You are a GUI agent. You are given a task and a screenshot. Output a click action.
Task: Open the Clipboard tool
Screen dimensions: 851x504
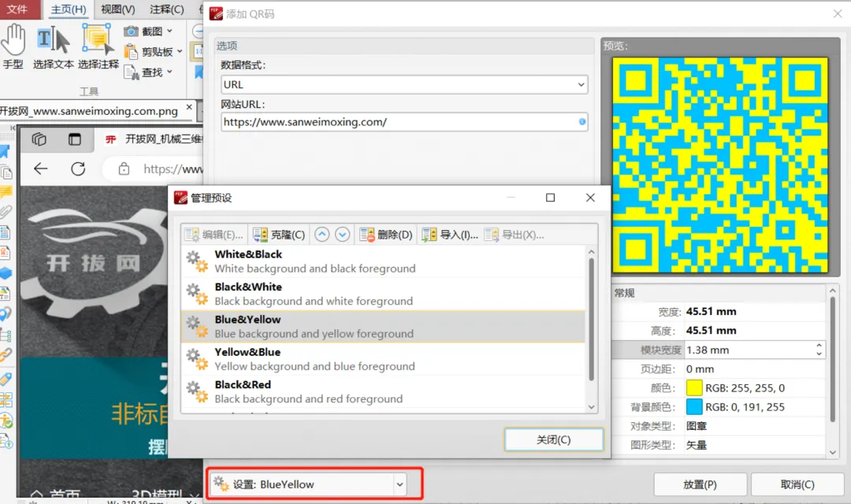[x=149, y=51]
